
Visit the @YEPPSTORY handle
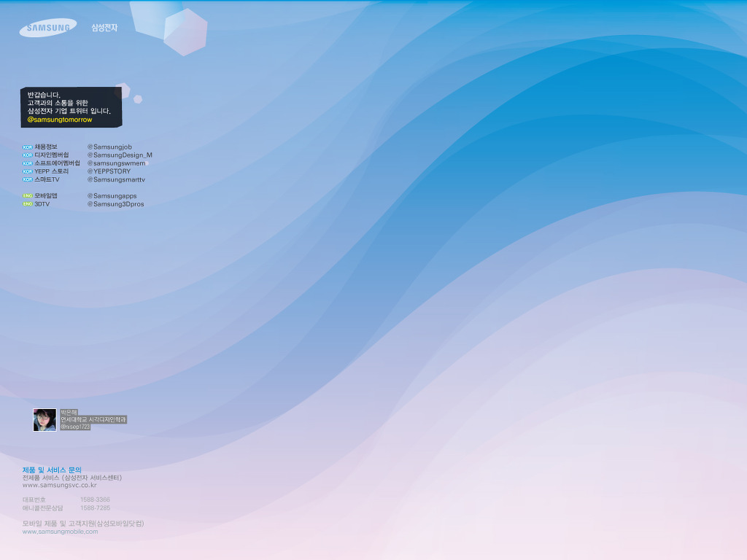pos(109,171)
